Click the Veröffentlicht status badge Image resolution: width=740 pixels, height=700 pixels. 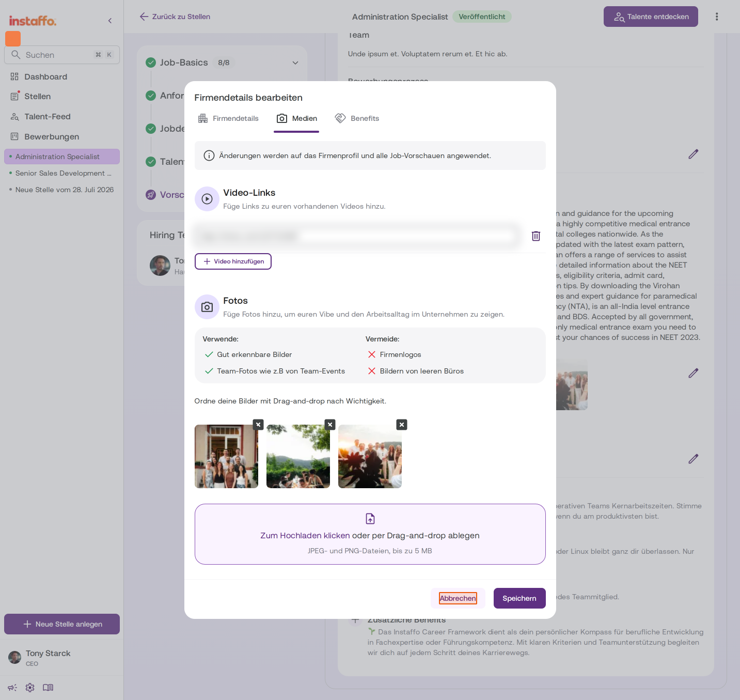[x=482, y=17]
